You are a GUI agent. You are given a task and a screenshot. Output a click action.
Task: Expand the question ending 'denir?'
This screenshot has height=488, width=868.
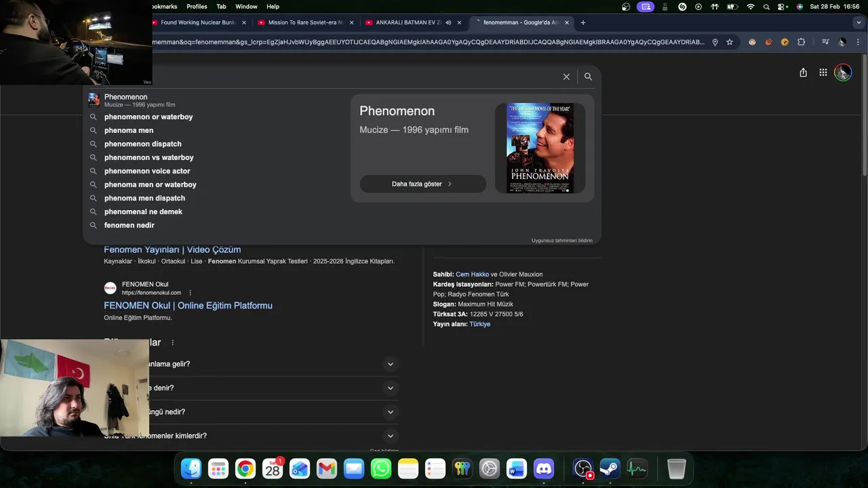[390, 388]
